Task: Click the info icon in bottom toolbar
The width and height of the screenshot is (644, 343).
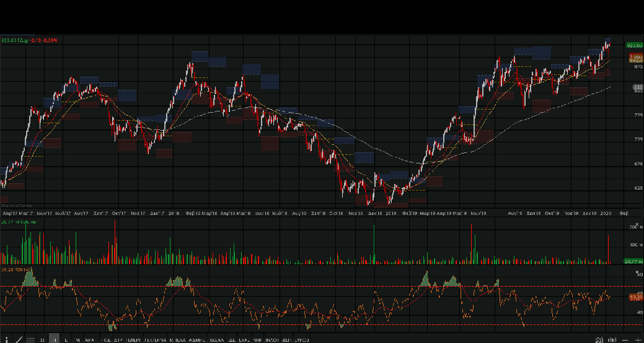Action: 6,340
